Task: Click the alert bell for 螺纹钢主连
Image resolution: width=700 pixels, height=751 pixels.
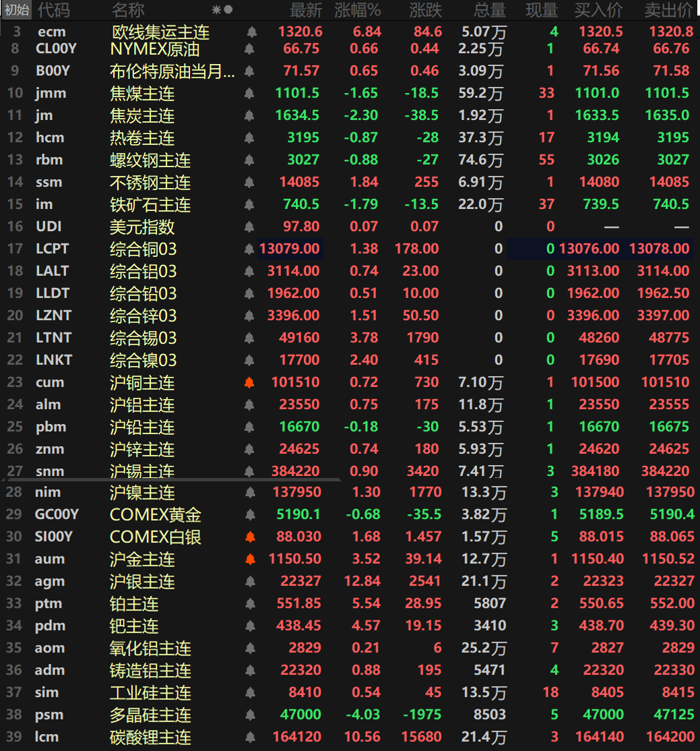Action: (x=249, y=160)
